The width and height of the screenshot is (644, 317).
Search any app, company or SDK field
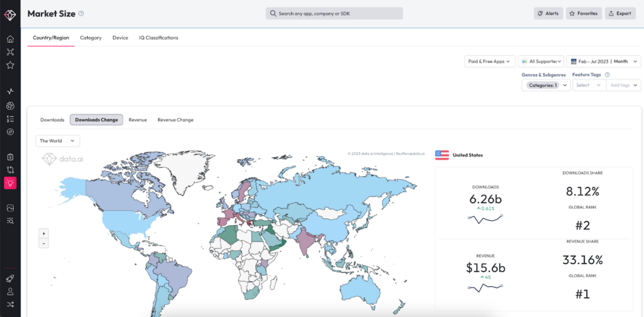click(x=335, y=14)
